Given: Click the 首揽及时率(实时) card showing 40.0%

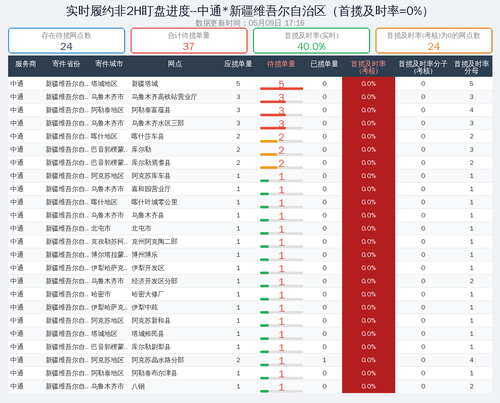Looking at the screenshot, I should (x=311, y=41).
